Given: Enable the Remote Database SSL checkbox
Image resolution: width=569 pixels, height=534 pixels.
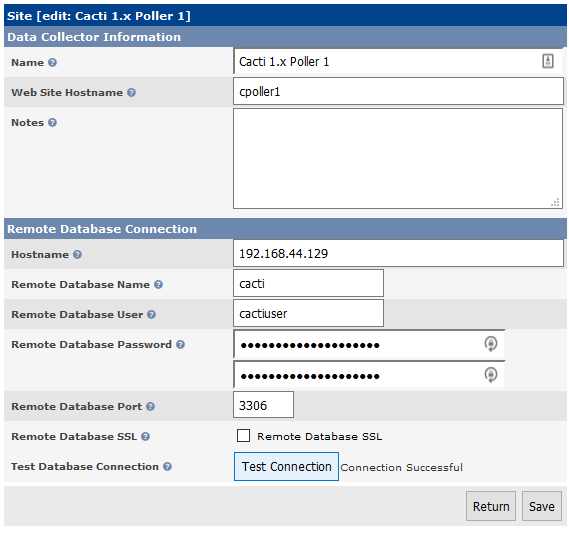Looking at the screenshot, I should coord(243,435).
